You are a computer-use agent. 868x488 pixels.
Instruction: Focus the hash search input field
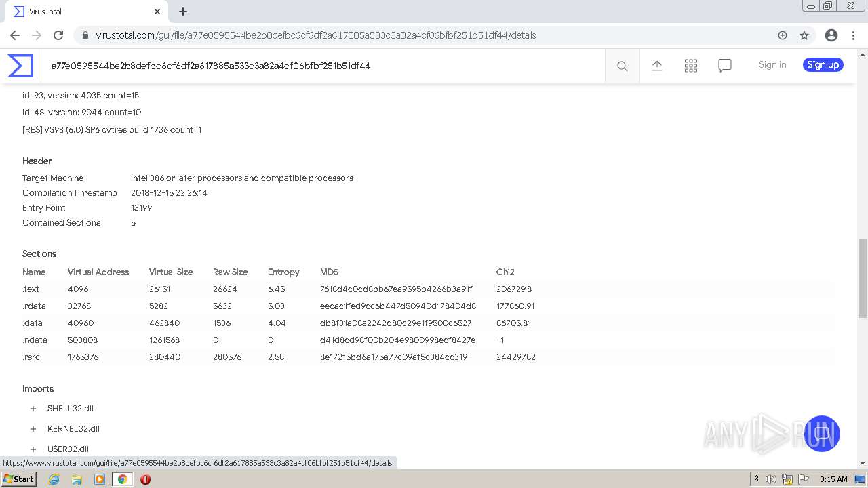[323, 66]
